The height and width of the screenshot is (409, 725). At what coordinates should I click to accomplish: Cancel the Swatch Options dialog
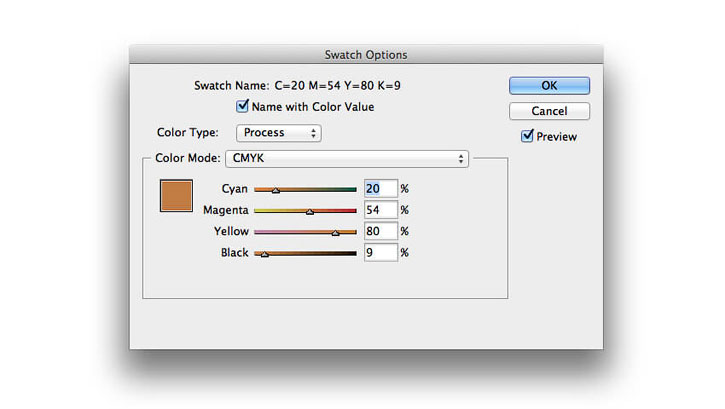[549, 111]
